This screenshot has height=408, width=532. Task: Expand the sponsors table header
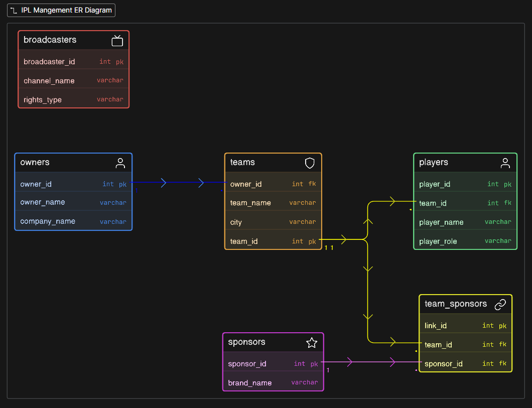[x=261, y=342]
